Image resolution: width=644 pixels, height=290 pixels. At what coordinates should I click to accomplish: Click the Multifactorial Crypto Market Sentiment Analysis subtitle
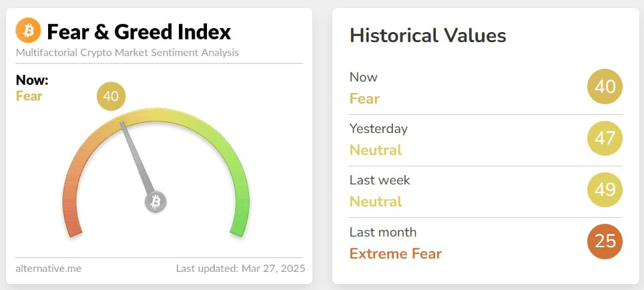(x=127, y=53)
